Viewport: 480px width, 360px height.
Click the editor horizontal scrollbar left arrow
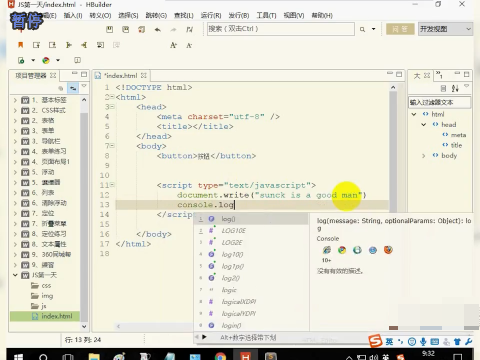tap(118, 326)
